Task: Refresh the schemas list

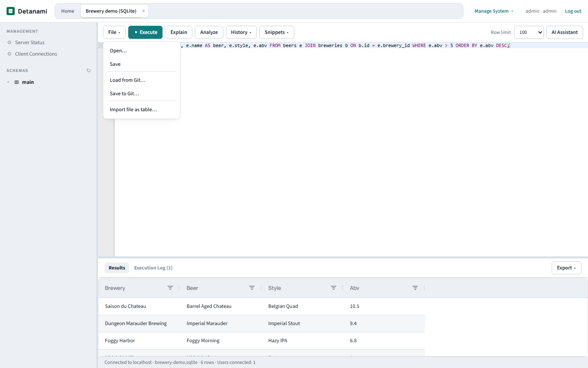Action: (x=89, y=70)
